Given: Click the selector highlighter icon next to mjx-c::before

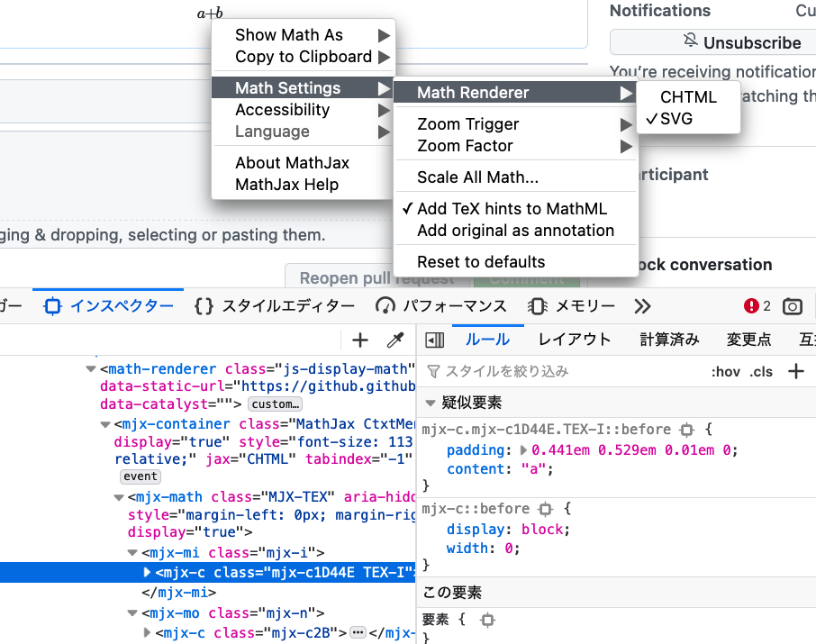Looking at the screenshot, I should (x=546, y=509).
